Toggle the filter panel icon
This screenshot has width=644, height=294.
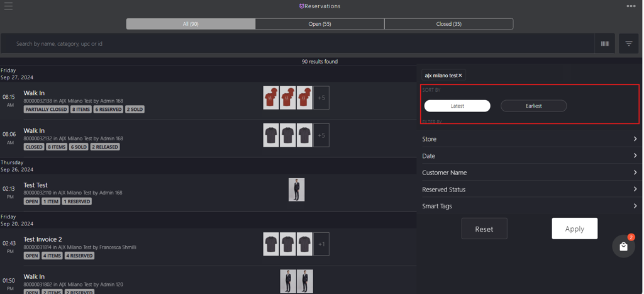pos(629,43)
